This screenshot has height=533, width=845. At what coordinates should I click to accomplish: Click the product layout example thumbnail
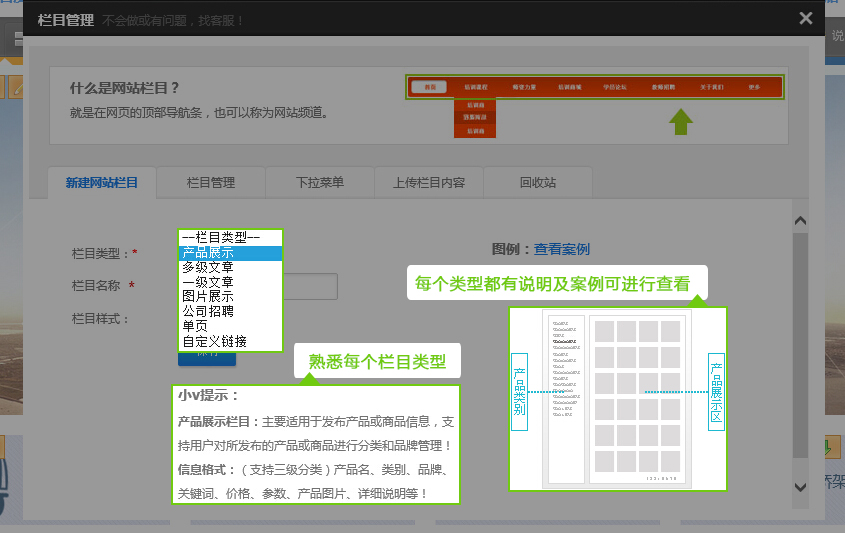tap(617, 399)
